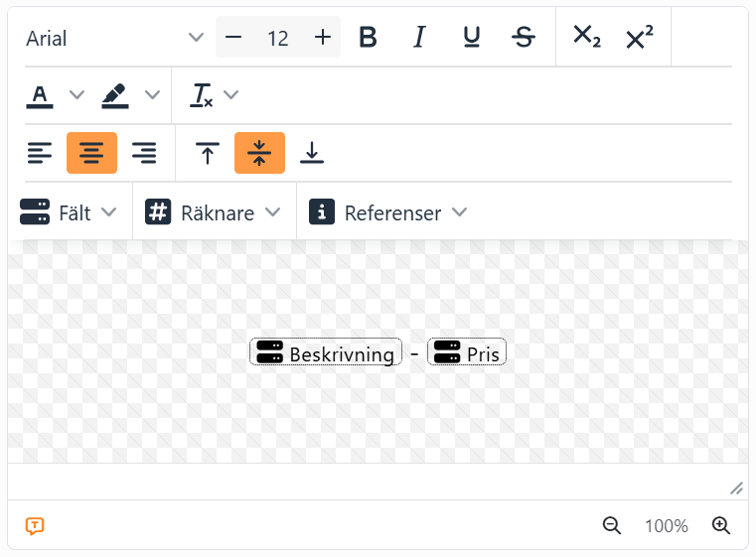The image size is (756, 557).
Task: Click the clear formatting icon
Action: (202, 95)
